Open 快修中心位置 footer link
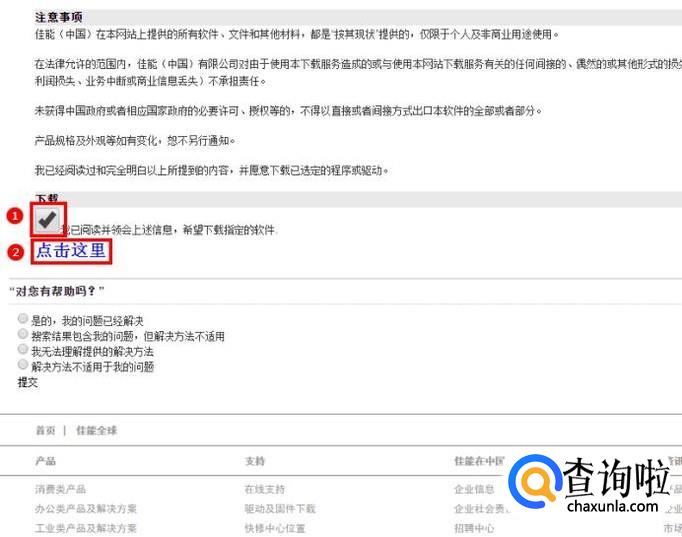This screenshot has height=537, width=682. click(275, 528)
